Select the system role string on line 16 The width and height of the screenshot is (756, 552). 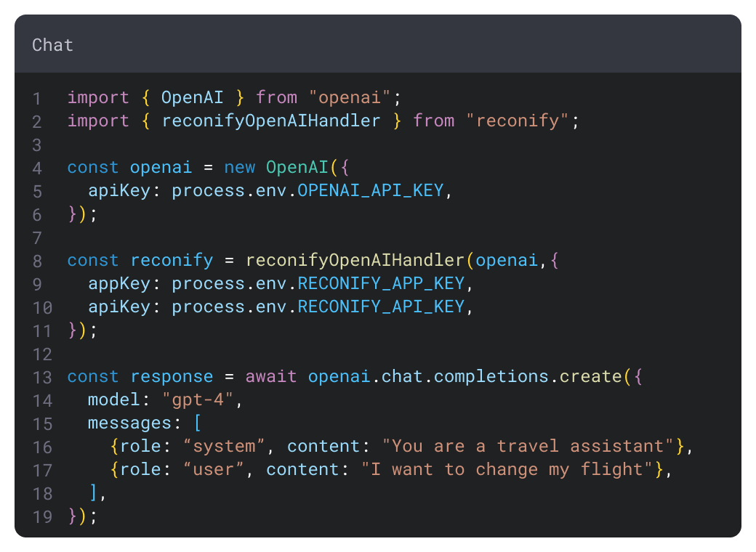click(222, 446)
